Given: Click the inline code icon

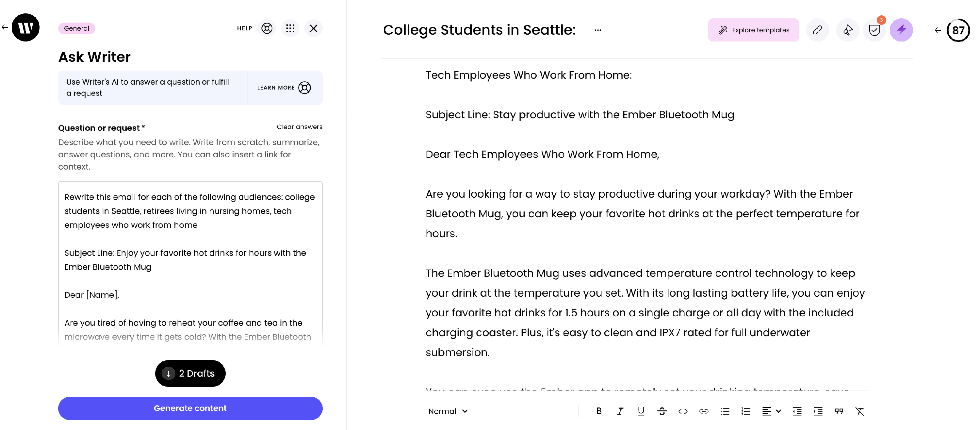Looking at the screenshot, I should coord(682,411).
